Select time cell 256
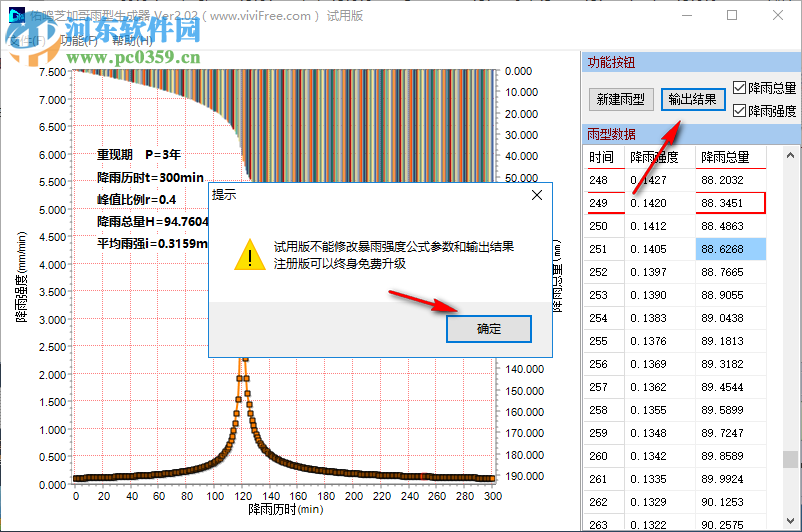Viewport: 802px width, 532px height. [604, 364]
